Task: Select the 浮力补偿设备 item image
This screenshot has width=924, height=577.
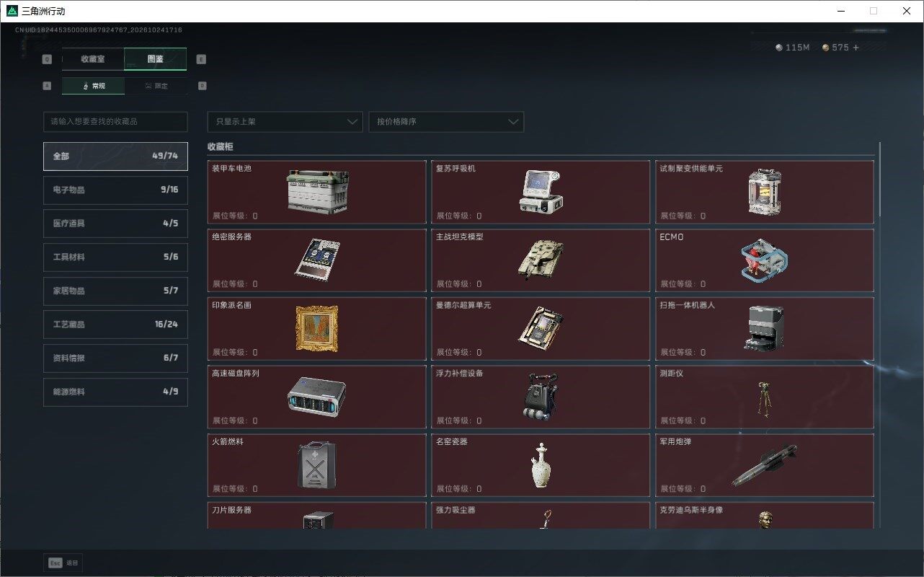Action: (541, 397)
